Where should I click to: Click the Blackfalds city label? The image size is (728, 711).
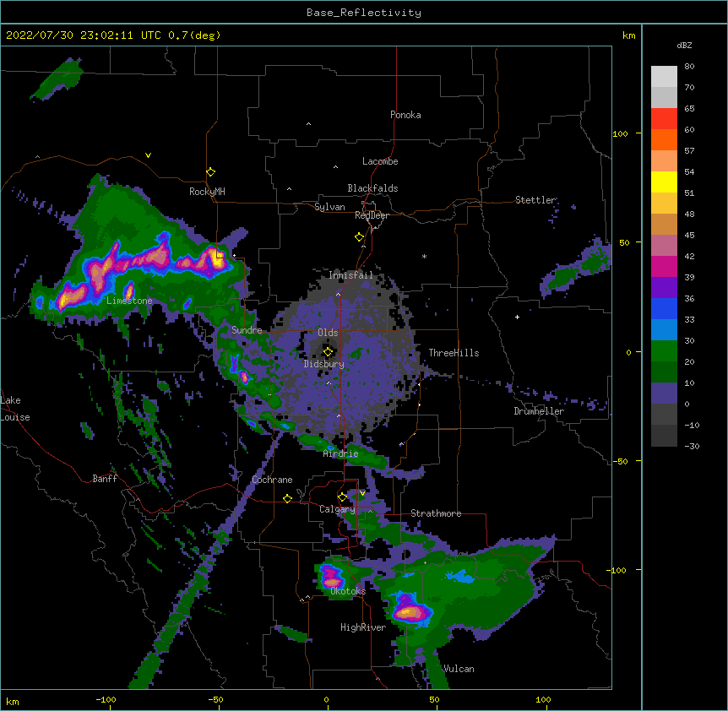coord(372,188)
